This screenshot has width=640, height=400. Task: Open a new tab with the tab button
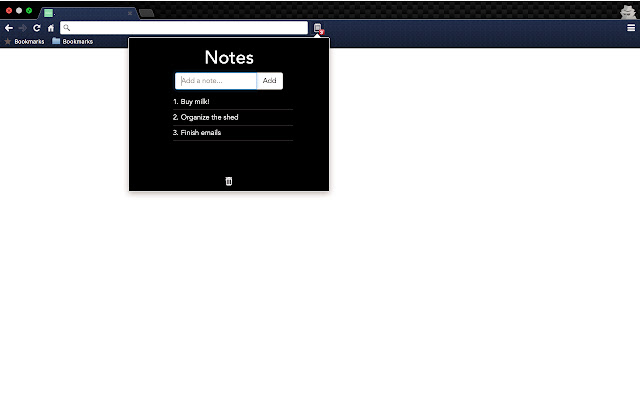[x=147, y=13]
